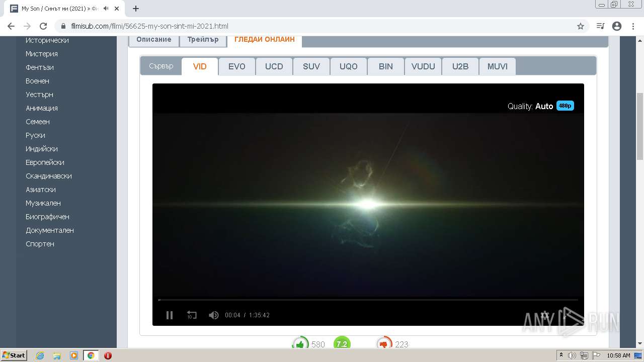Open Скандинавски genre link
Screen dimensions: 644x362
point(49,176)
